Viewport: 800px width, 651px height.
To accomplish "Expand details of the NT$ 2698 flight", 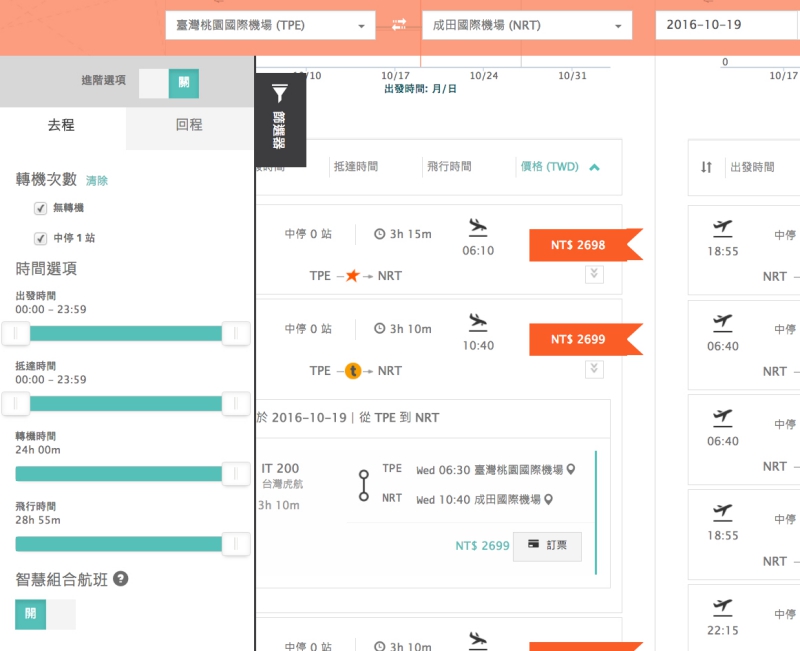I will pyautogui.click(x=595, y=274).
